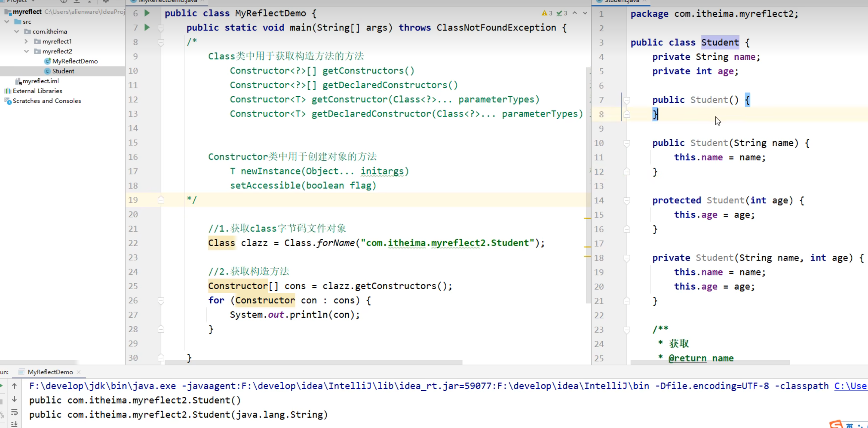This screenshot has height=428, width=868.
Task: Close the MyReflectDemo run tab
Action: (x=79, y=372)
